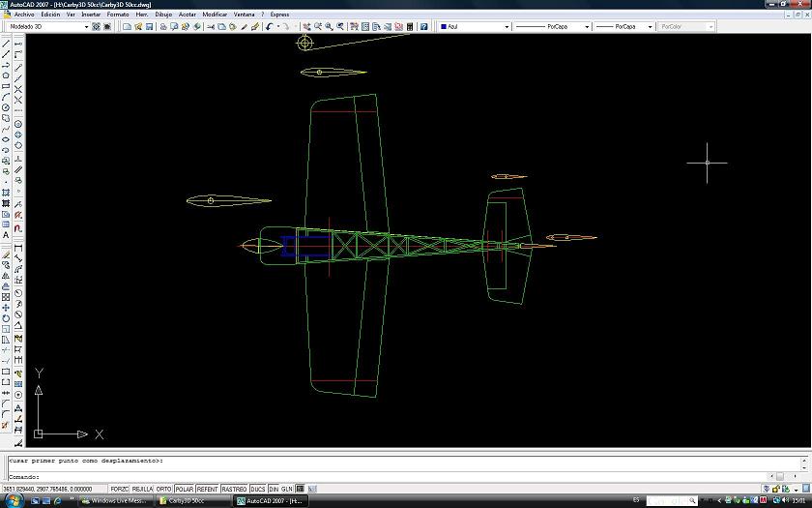Select the Line tool in the draw toolbar
Screen dimensions: 812x508
coord(7,44)
